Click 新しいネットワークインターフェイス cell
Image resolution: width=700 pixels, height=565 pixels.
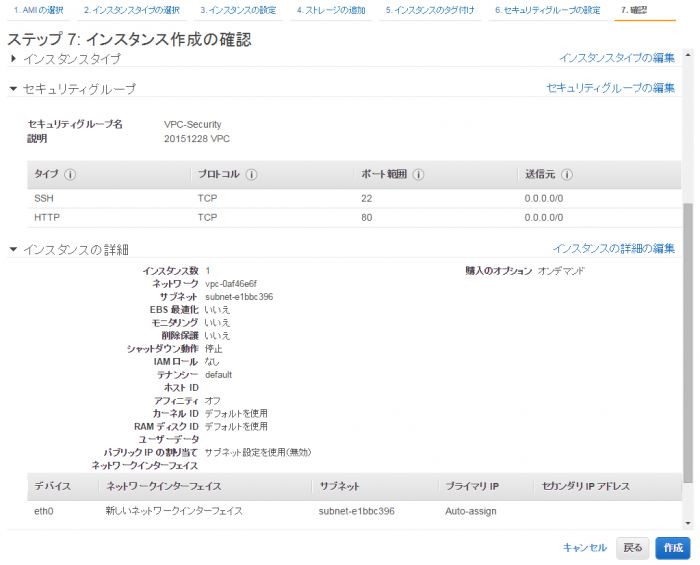click(174, 511)
